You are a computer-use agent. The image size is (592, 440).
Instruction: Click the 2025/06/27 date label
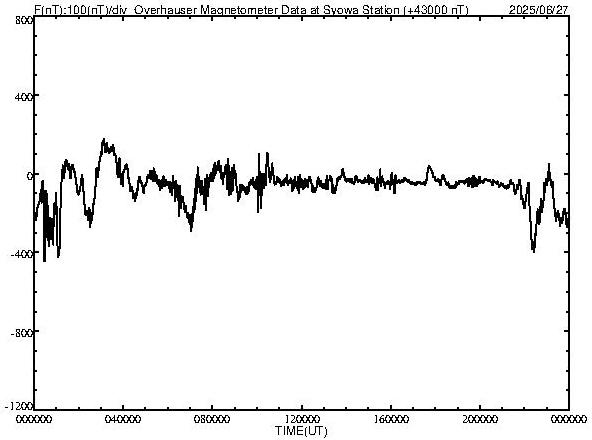(538, 10)
